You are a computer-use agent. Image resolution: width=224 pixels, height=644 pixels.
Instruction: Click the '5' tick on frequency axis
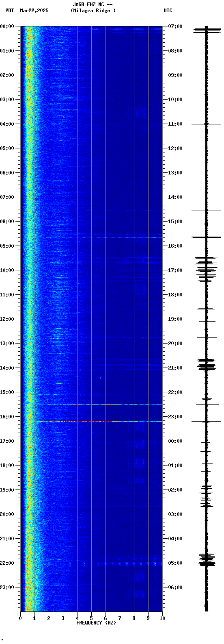(91, 618)
